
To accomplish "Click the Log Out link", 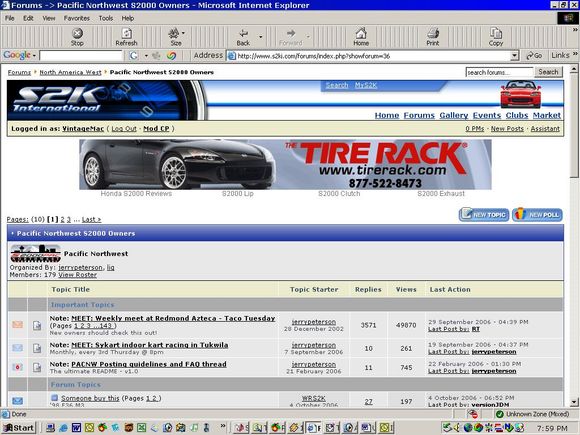I will (x=124, y=129).
